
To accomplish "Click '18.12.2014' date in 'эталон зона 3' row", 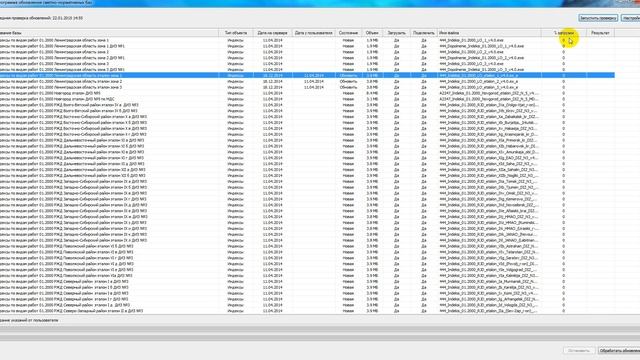I will pos(272,87).
